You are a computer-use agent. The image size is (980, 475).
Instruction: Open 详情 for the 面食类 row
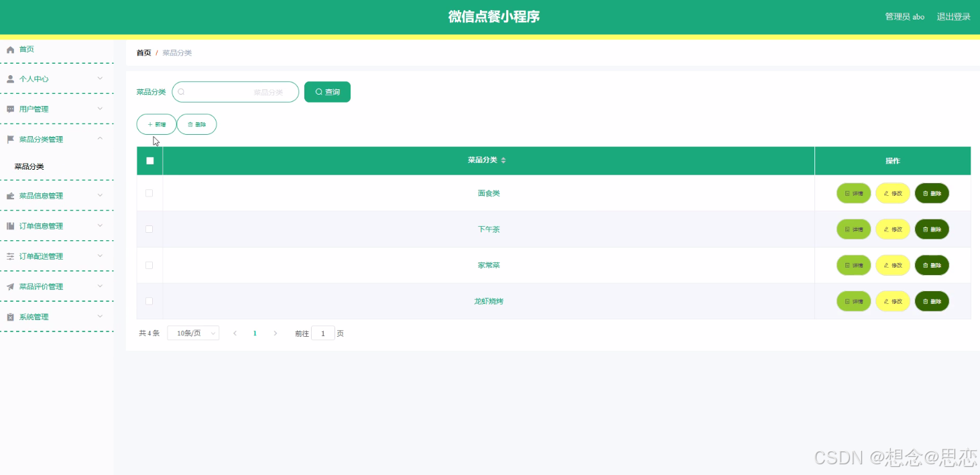point(853,193)
